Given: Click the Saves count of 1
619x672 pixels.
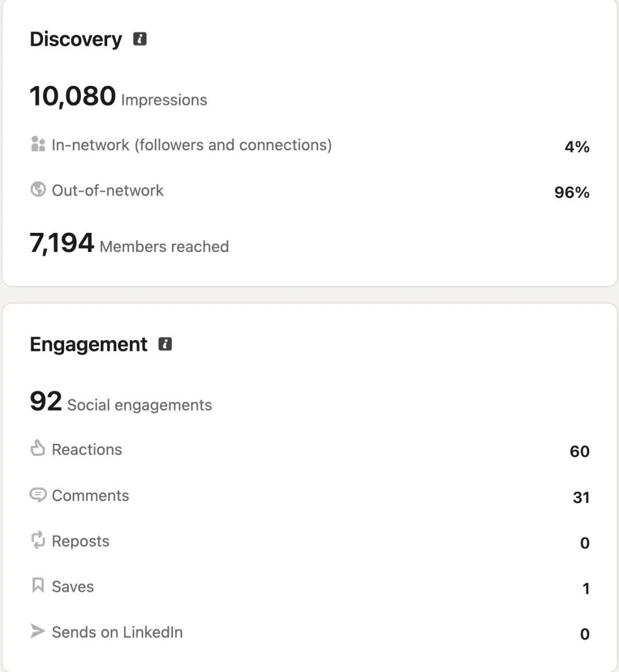Looking at the screenshot, I should click(x=586, y=588).
